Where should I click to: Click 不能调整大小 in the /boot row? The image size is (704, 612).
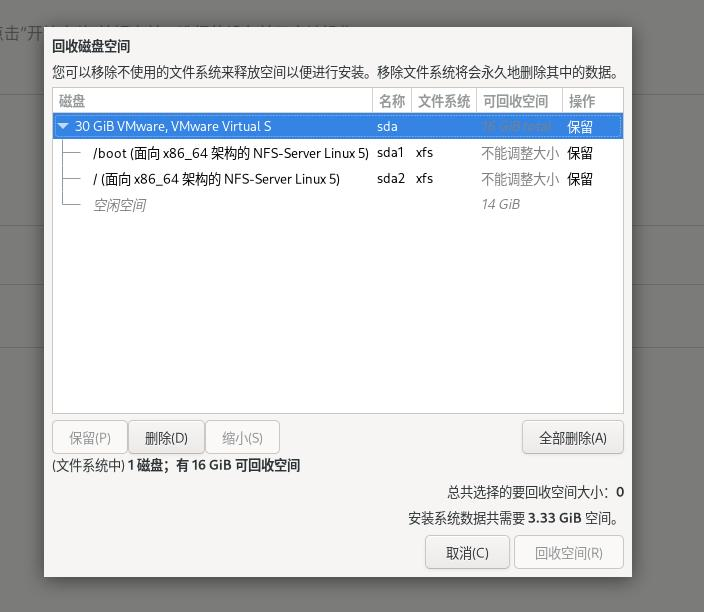(520, 154)
